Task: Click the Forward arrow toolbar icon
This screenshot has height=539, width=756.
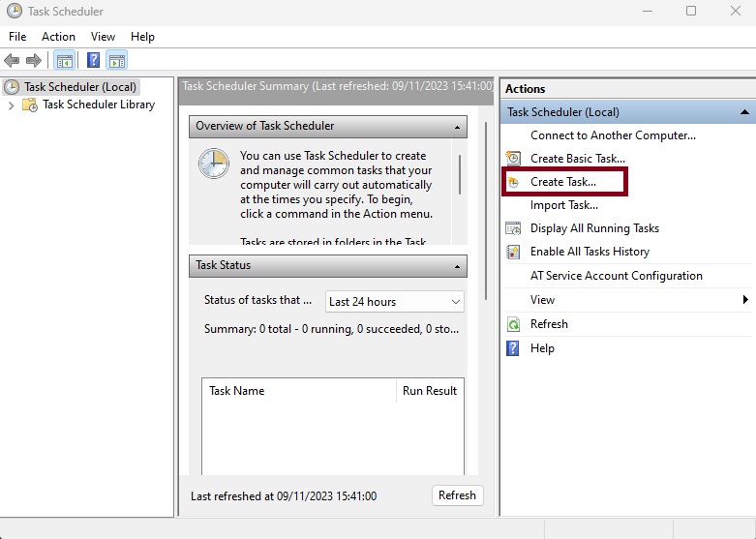Action: (33, 61)
